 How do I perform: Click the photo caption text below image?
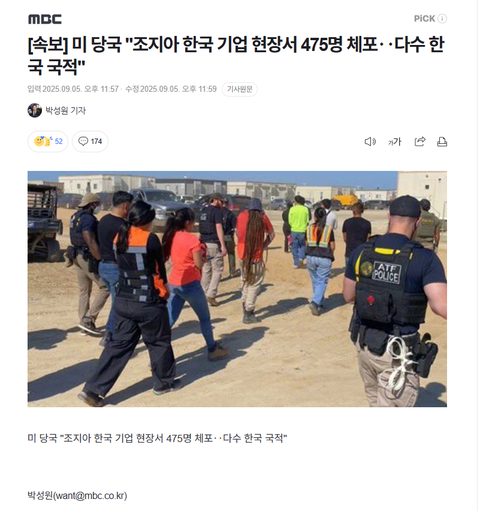click(x=157, y=438)
